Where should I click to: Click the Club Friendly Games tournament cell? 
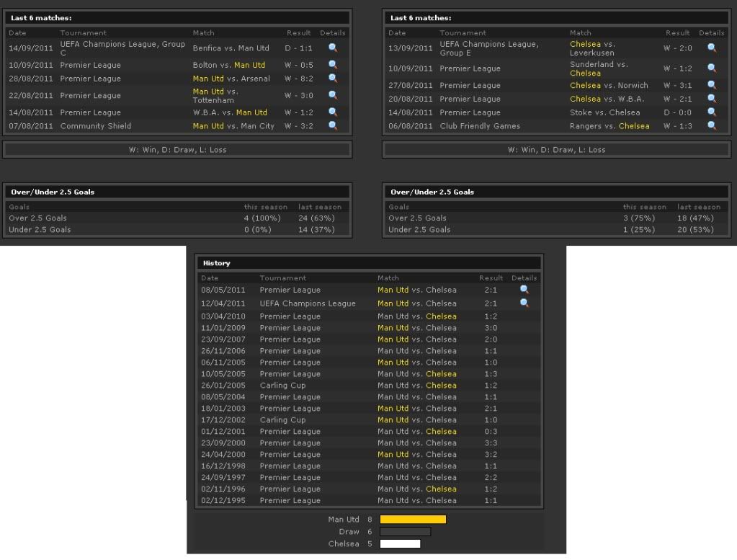[x=480, y=126]
